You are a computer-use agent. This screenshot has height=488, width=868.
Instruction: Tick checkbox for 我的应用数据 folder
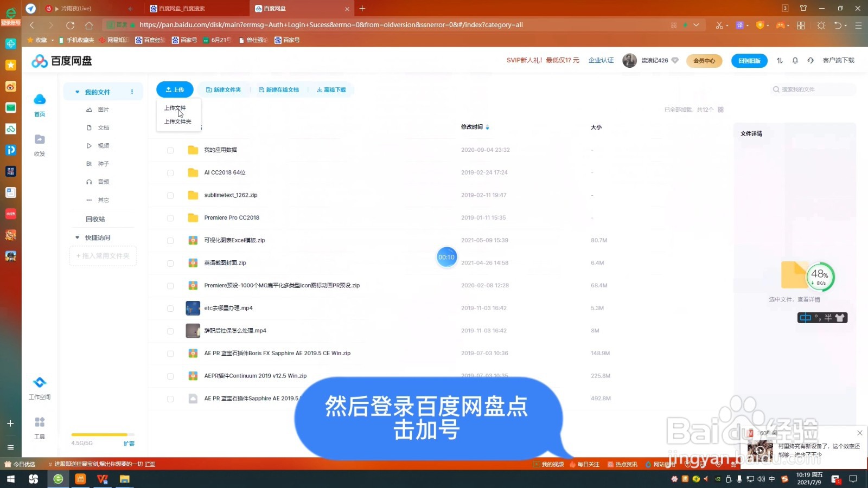point(170,150)
